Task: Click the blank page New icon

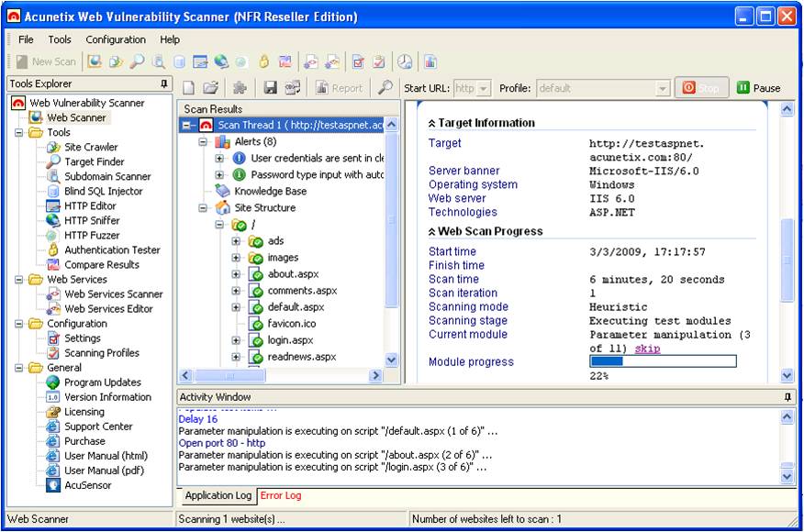Action: pos(189,88)
